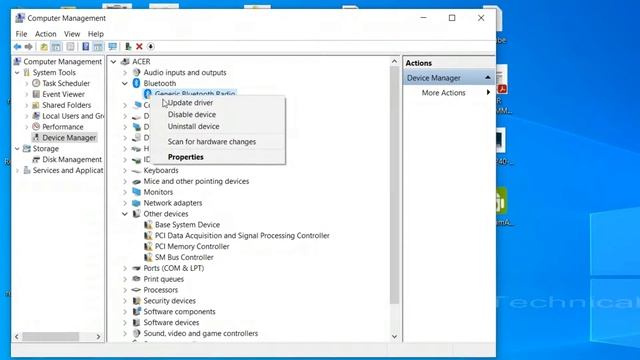Select the Processors category
Viewport: 640px width, 360px height.
point(160,290)
